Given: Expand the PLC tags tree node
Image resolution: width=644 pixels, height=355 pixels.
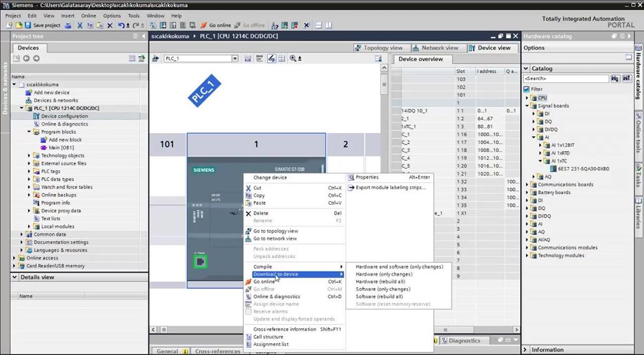Looking at the screenshot, I should pos(29,172).
